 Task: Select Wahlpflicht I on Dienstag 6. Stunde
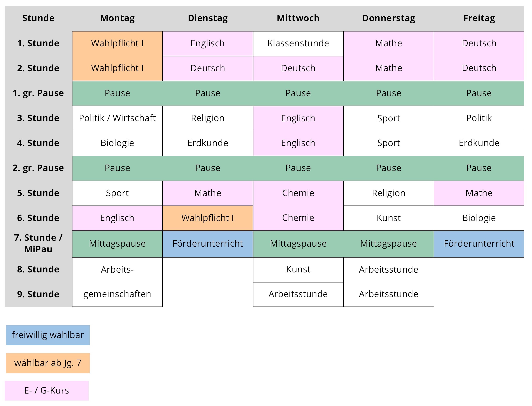click(208, 218)
